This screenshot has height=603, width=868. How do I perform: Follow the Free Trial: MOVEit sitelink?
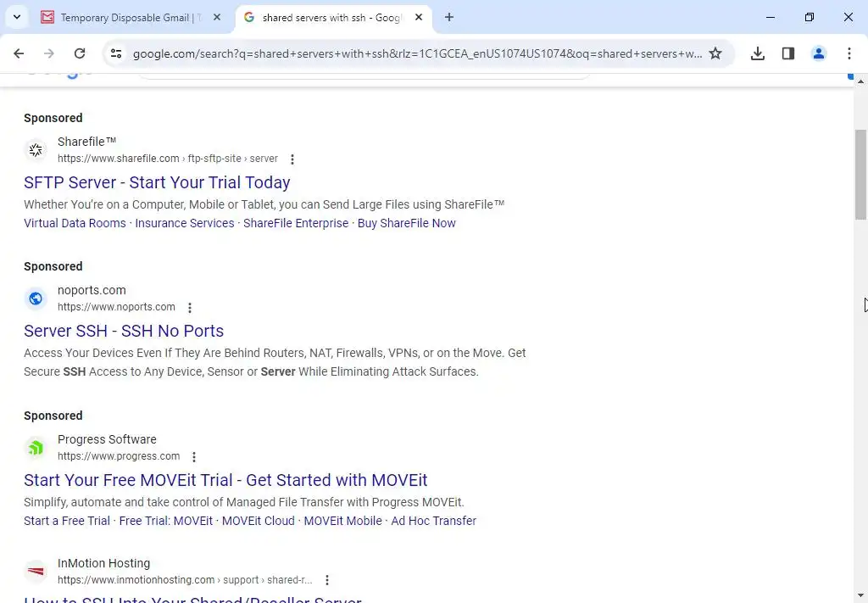click(x=165, y=521)
